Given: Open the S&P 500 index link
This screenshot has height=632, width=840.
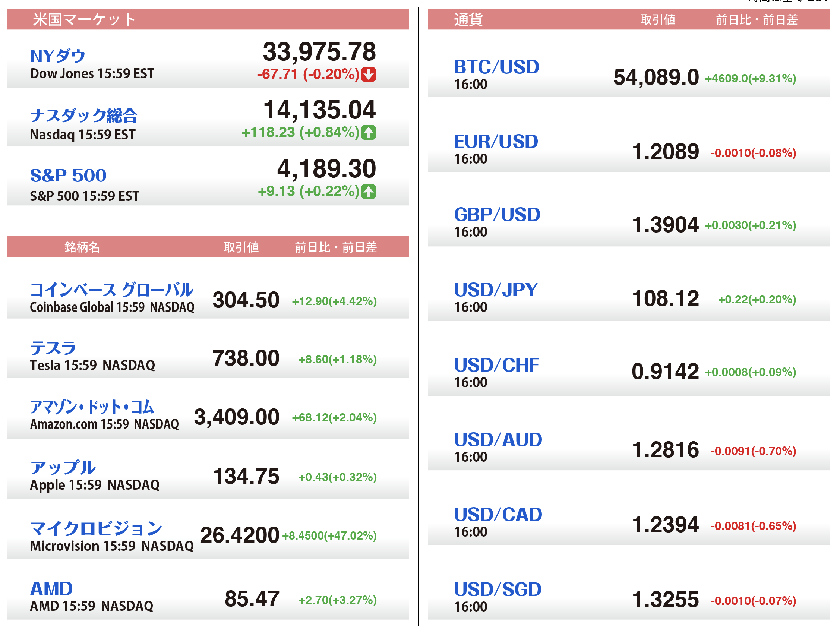Looking at the screenshot, I should [68, 176].
